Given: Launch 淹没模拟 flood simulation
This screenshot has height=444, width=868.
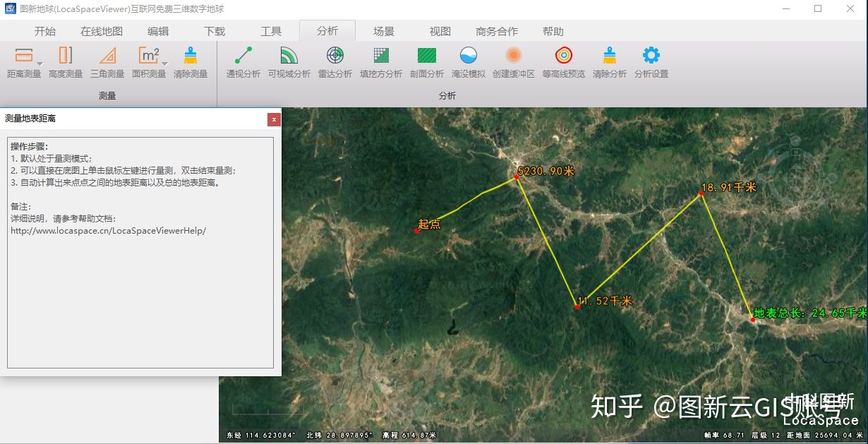Looking at the screenshot, I should click(469, 62).
